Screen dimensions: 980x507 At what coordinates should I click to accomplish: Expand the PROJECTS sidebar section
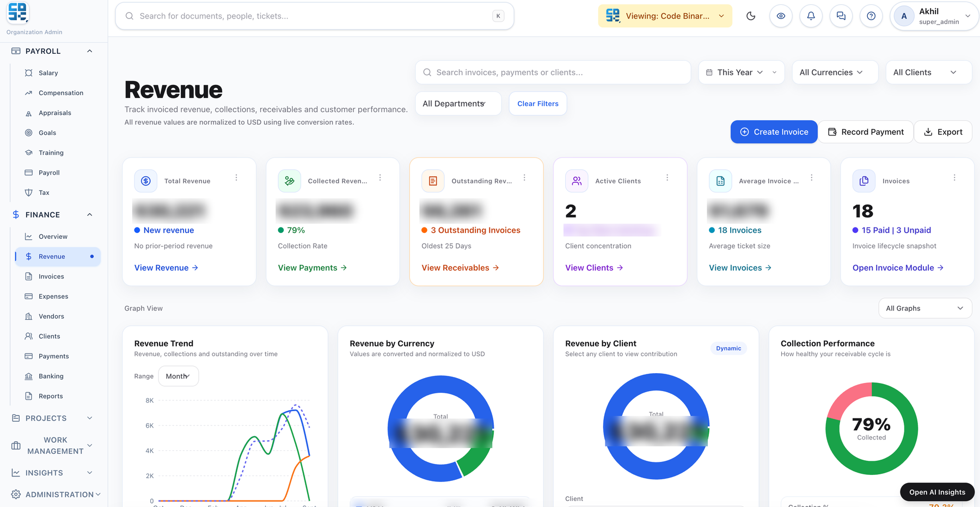point(52,418)
